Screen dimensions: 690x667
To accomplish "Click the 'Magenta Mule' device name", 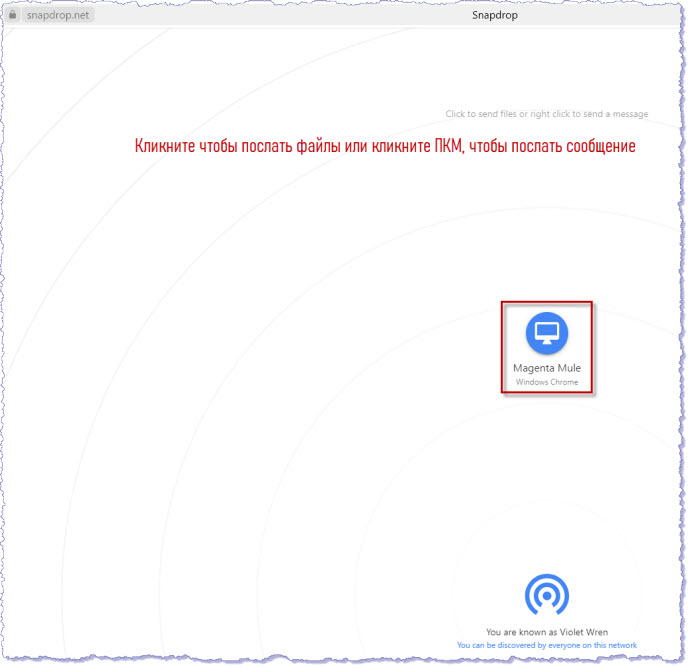I will click(x=547, y=368).
